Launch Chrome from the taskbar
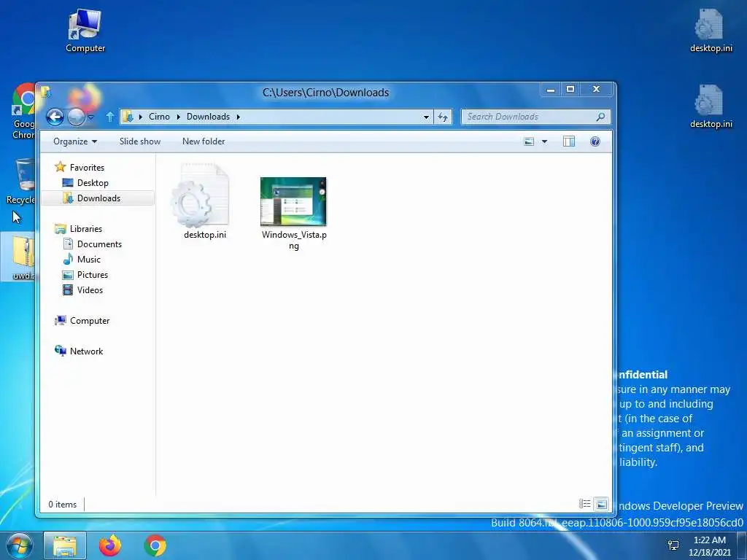This screenshot has width=747, height=560. click(x=155, y=545)
